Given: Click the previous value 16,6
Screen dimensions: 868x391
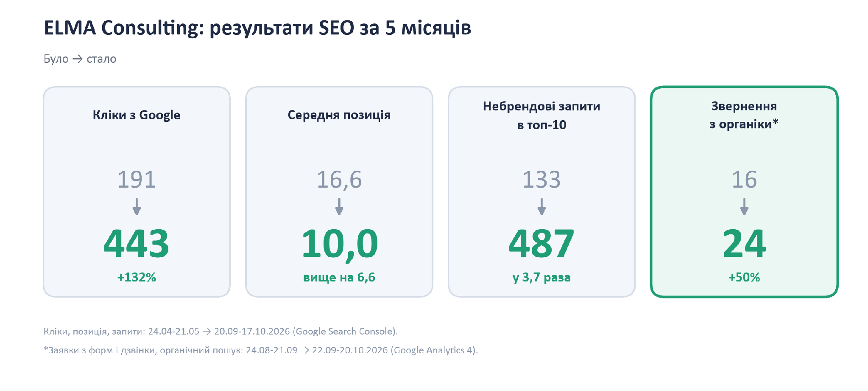Looking at the screenshot, I should 339,180.
